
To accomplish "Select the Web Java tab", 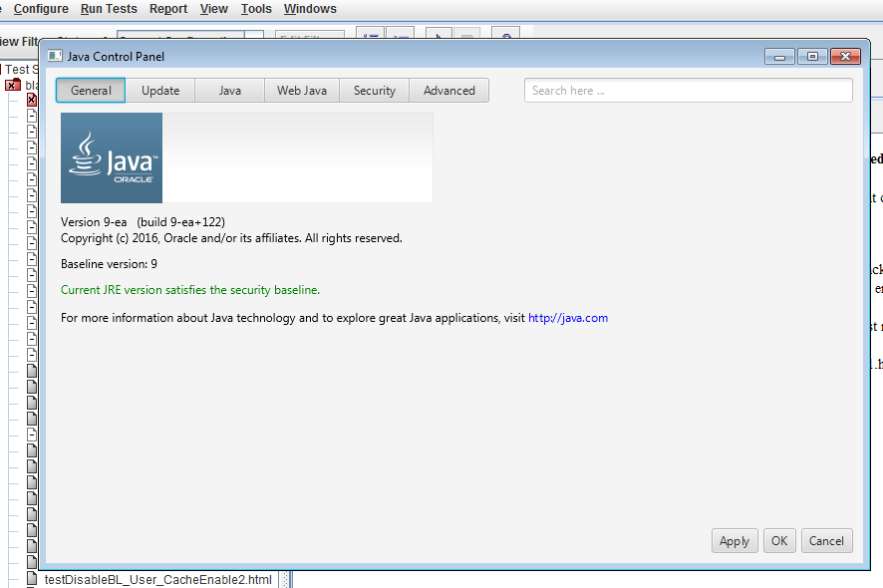I will [x=301, y=91].
